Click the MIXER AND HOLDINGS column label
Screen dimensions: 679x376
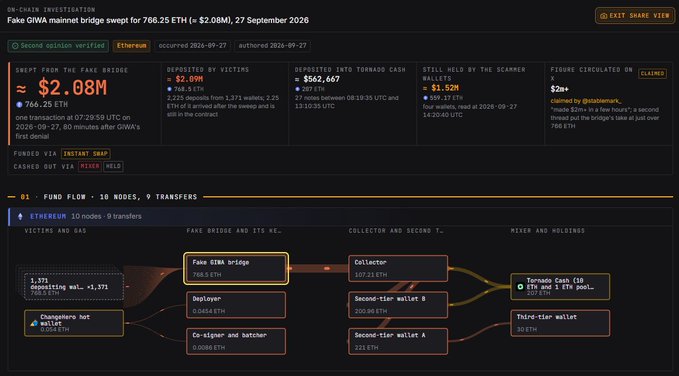[x=548, y=231]
